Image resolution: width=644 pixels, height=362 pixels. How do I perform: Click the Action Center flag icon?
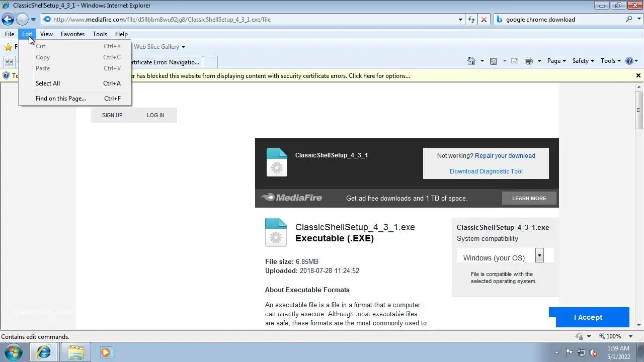(569, 352)
